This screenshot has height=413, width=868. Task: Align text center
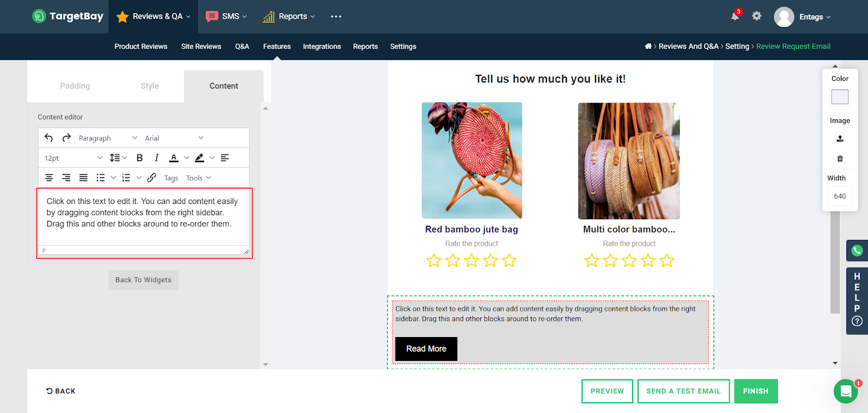click(49, 177)
